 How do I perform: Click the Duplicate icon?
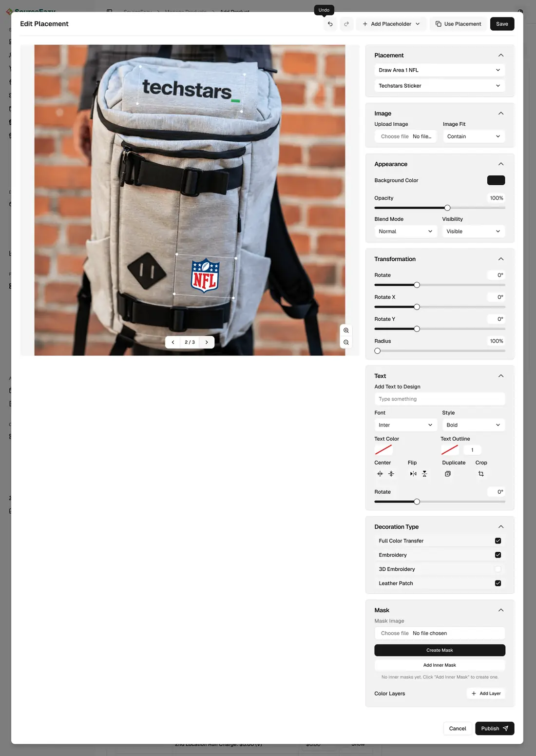coord(448,474)
